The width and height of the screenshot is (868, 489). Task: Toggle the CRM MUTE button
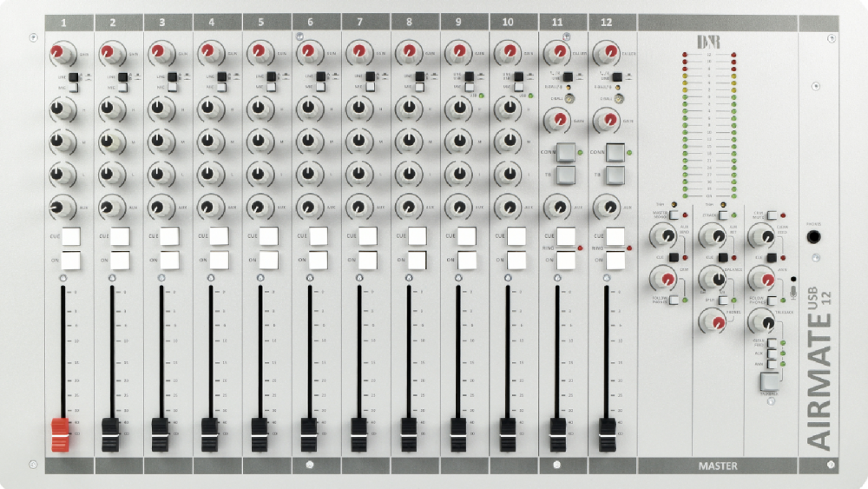[x=772, y=215]
